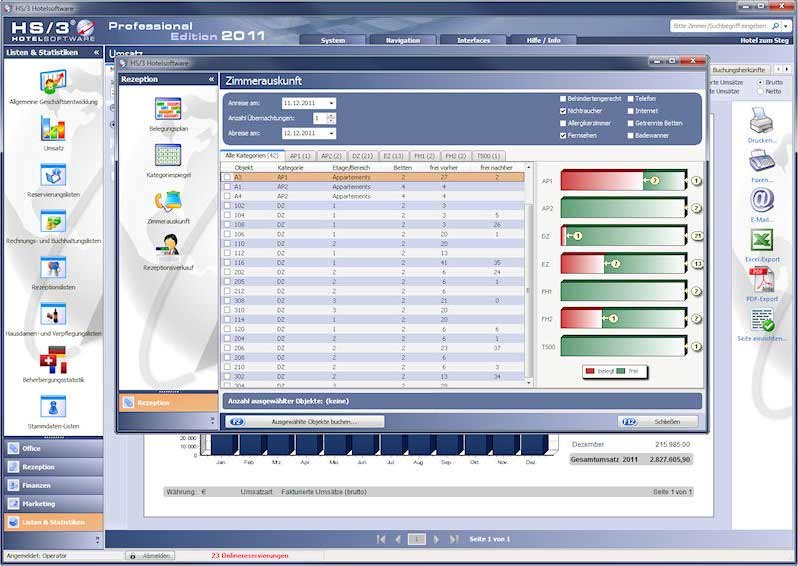Image resolution: width=798 pixels, height=566 pixels.
Task: Click the Abmelden lock icon in status bar
Action: pyautogui.click(x=133, y=556)
